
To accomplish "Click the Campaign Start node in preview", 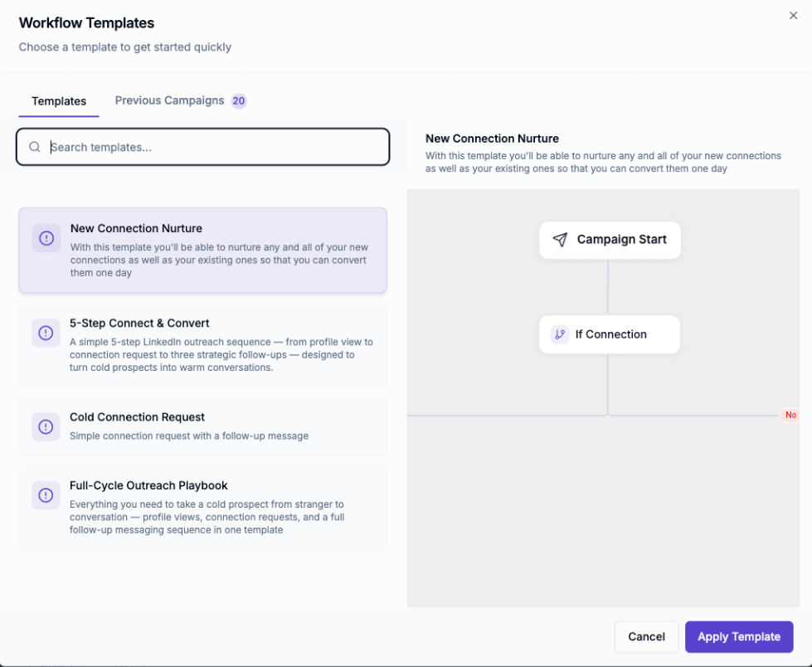I will [x=610, y=241].
